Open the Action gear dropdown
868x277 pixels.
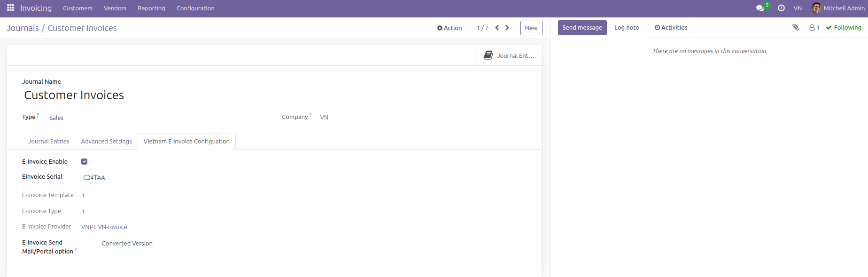click(449, 28)
